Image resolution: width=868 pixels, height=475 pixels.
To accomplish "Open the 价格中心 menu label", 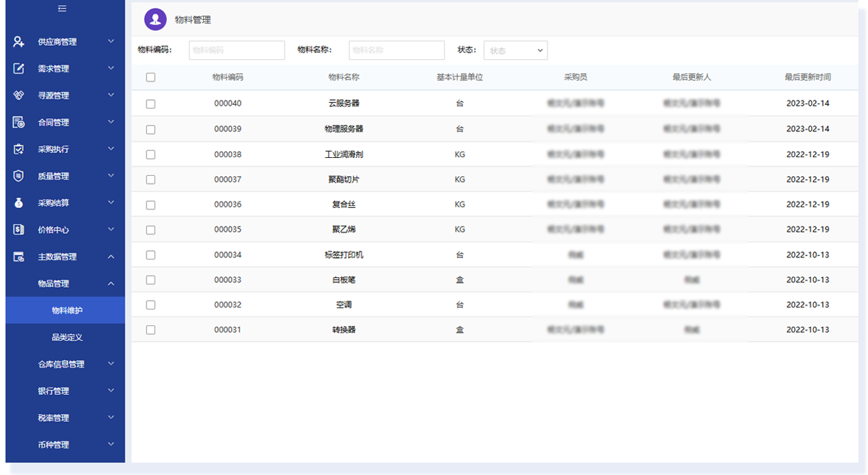I will [54, 230].
